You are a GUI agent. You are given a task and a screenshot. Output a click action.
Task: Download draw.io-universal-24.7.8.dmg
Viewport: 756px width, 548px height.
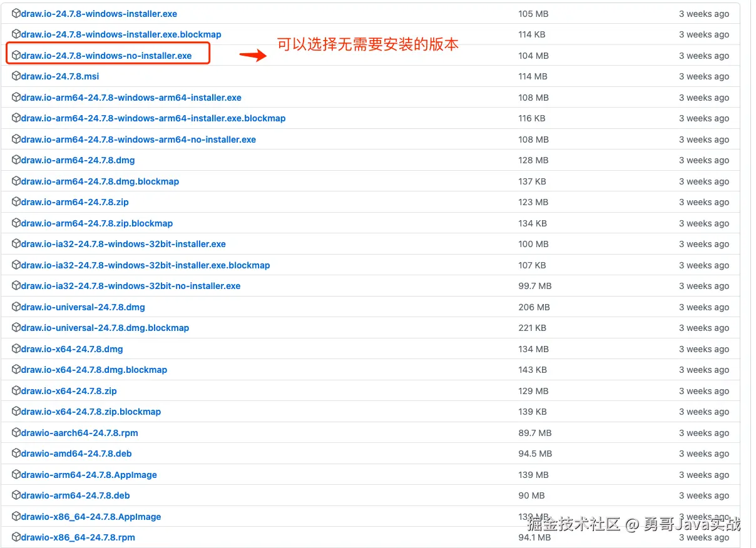(83, 307)
